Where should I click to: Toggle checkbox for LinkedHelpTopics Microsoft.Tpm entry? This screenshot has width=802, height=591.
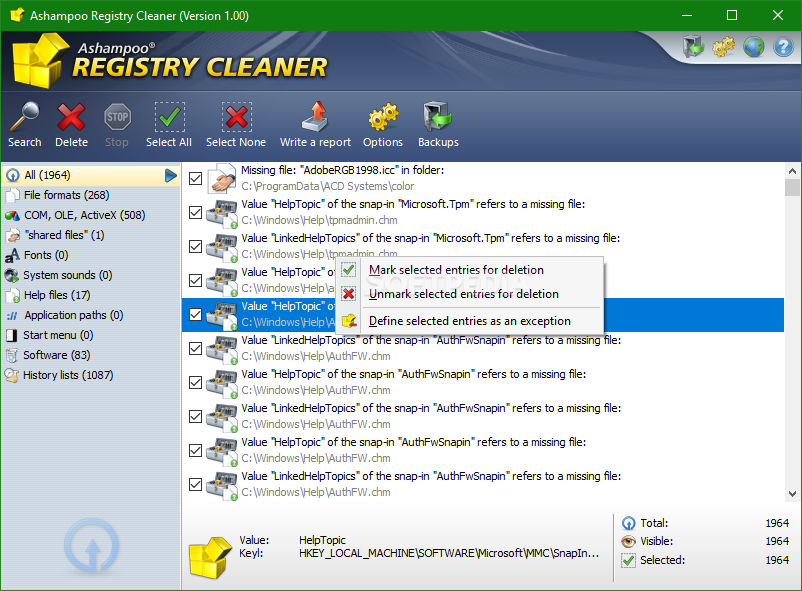tap(195, 246)
